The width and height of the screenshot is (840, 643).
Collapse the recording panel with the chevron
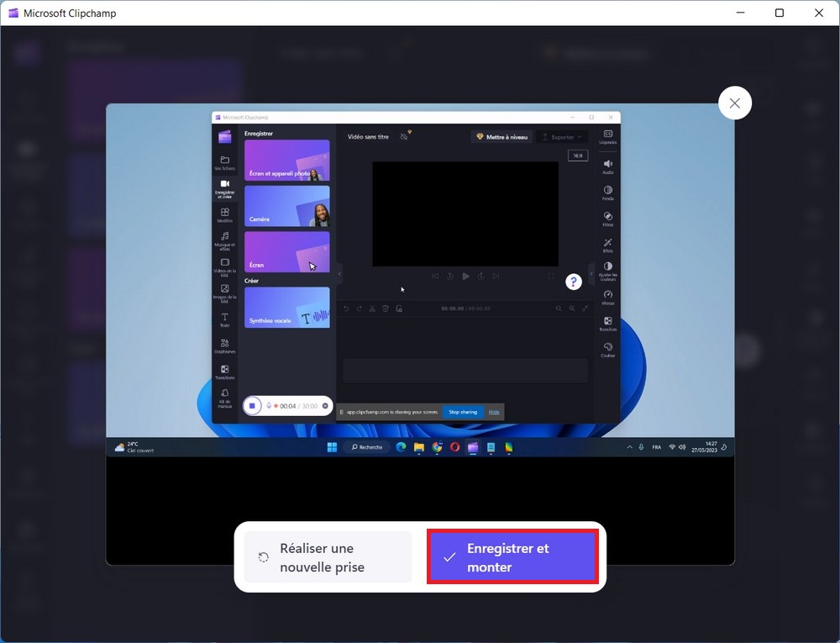339,272
